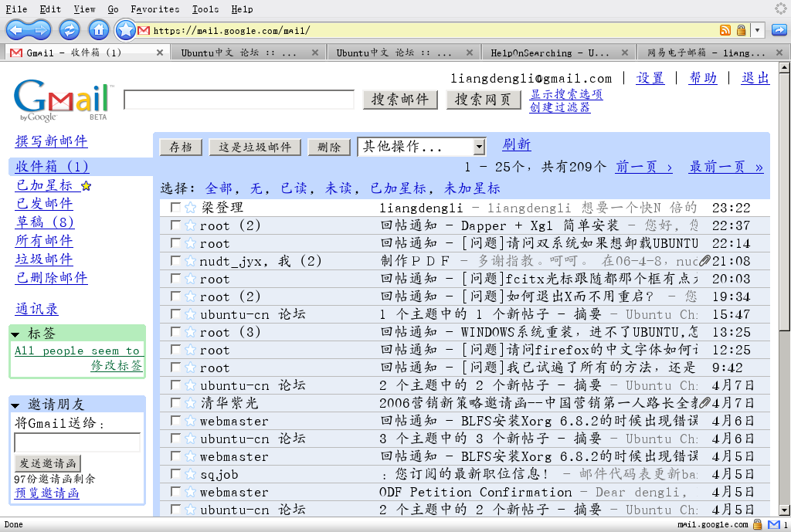This screenshot has height=532, width=791.
Task: Click the Gmail notifier icon in status bar
Action: pyautogui.click(x=774, y=524)
